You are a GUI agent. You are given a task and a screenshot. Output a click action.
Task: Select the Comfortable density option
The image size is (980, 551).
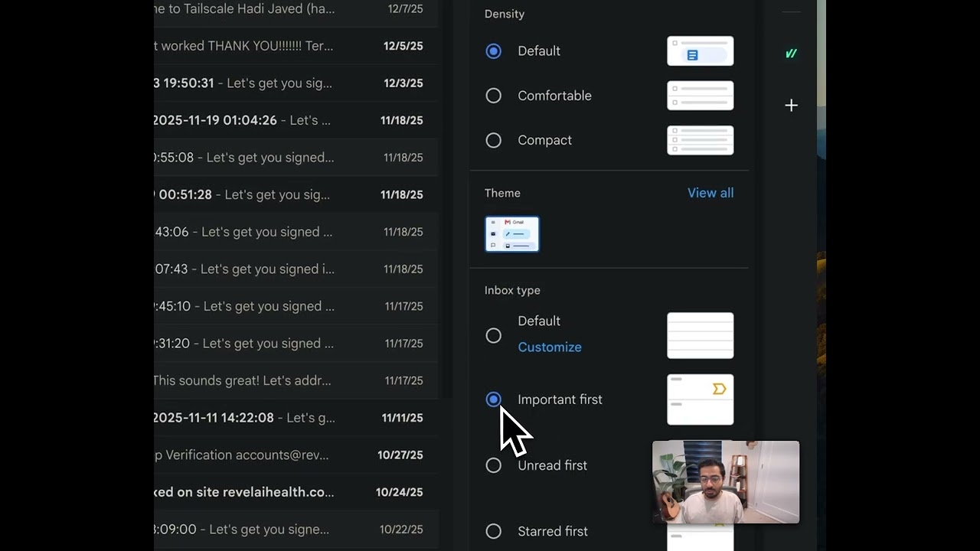tap(494, 96)
